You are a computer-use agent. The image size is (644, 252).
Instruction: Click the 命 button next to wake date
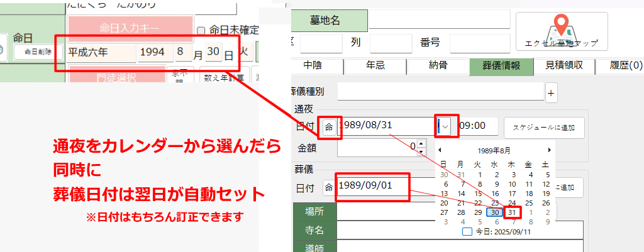tap(330, 126)
